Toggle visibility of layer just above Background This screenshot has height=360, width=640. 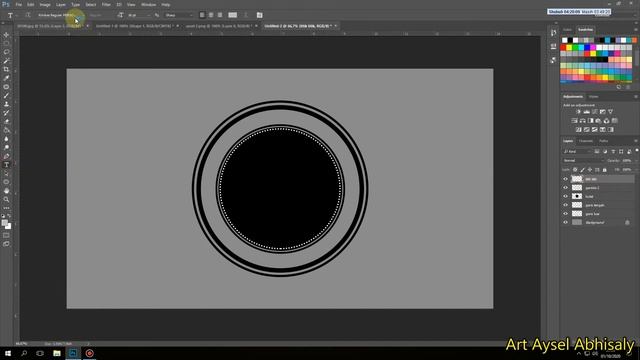tap(566, 214)
